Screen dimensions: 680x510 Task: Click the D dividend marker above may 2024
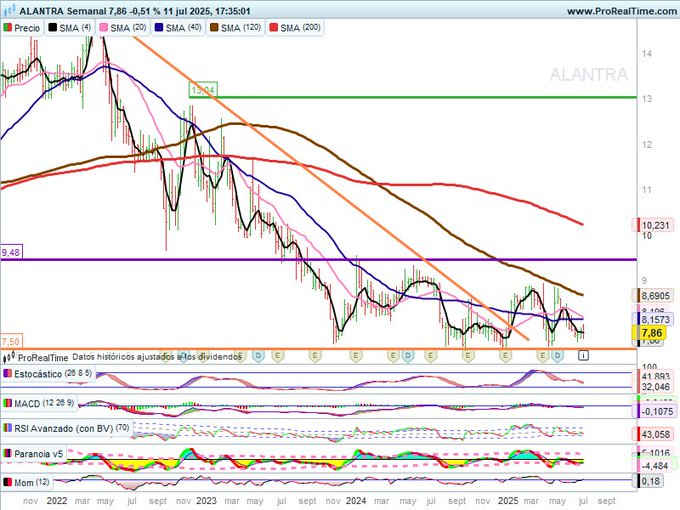(408, 356)
